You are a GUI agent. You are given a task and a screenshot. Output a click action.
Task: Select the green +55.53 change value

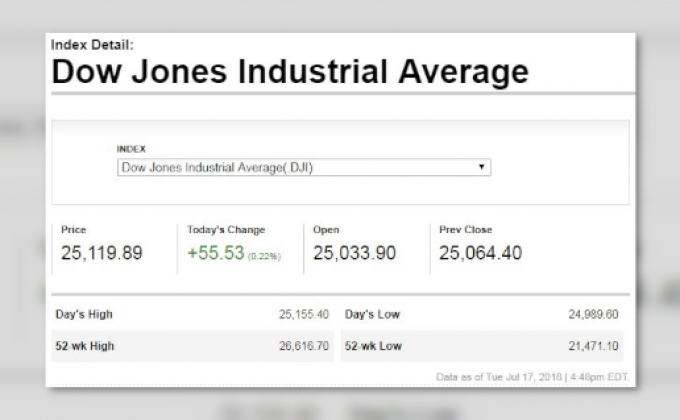click(216, 253)
